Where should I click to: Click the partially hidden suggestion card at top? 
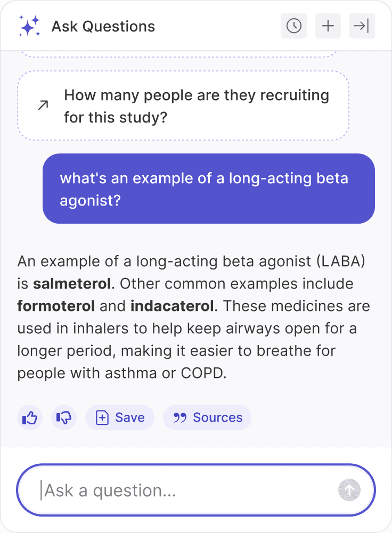(179, 53)
